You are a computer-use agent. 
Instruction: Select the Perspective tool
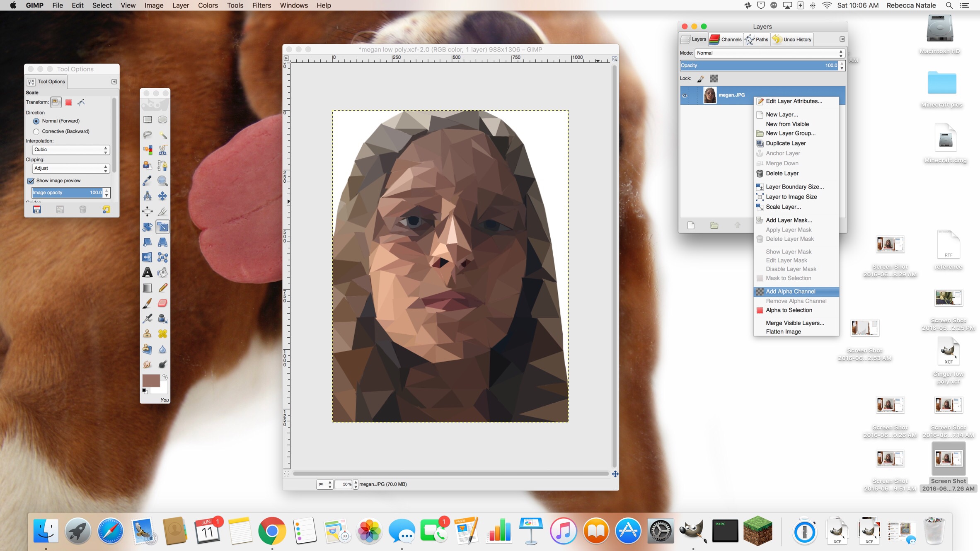162,242
